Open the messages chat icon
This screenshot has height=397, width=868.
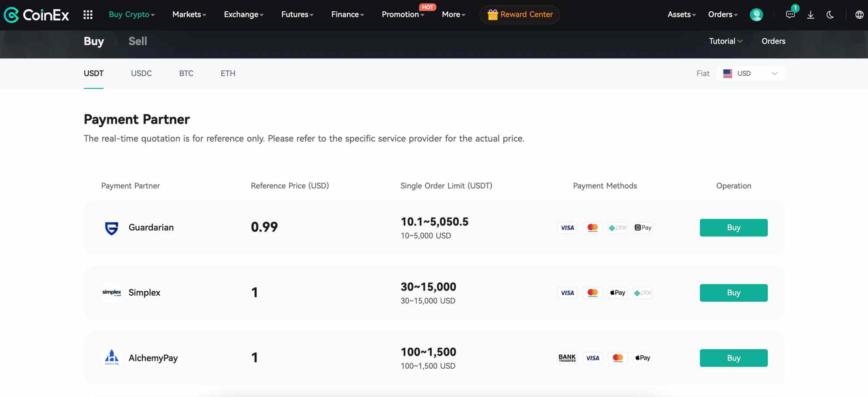(x=791, y=15)
